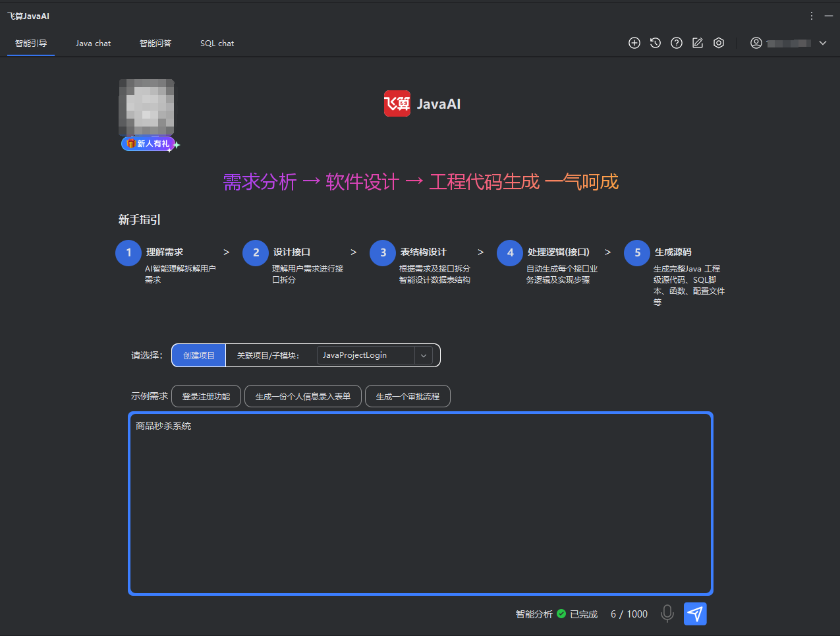Select step 4 处理逻辑(接口) circle
This screenshot has height=636, width=840.
(x=510, y=252)
